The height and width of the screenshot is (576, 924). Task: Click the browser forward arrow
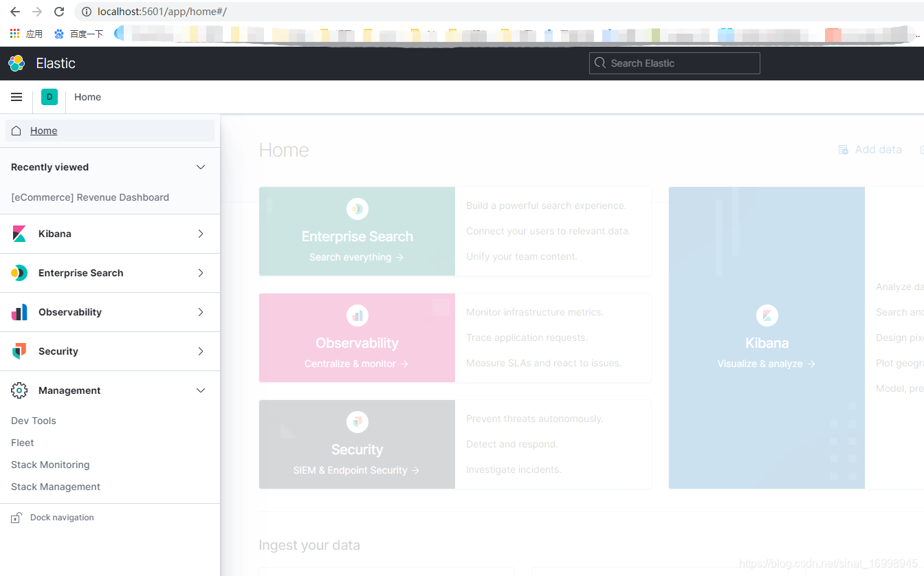[37, 12]
